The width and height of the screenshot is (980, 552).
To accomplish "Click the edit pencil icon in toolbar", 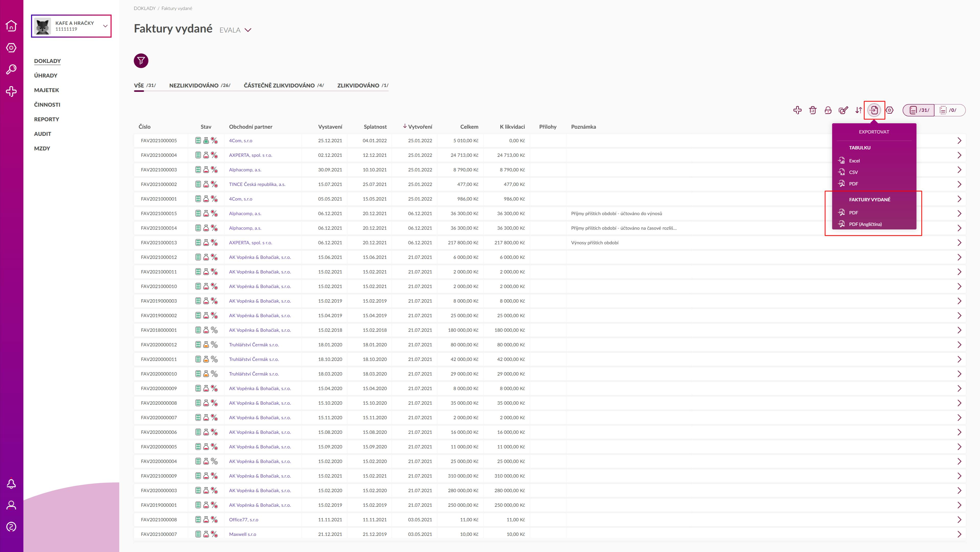I will click(x=843, y=110).
